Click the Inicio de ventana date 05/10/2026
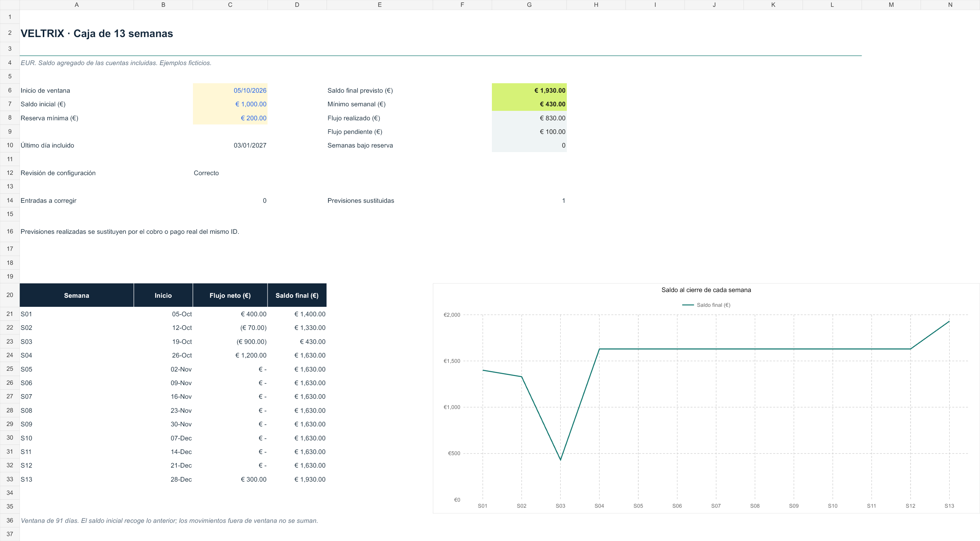This screenshot has width=980, height=541. [x=230, y=90]
